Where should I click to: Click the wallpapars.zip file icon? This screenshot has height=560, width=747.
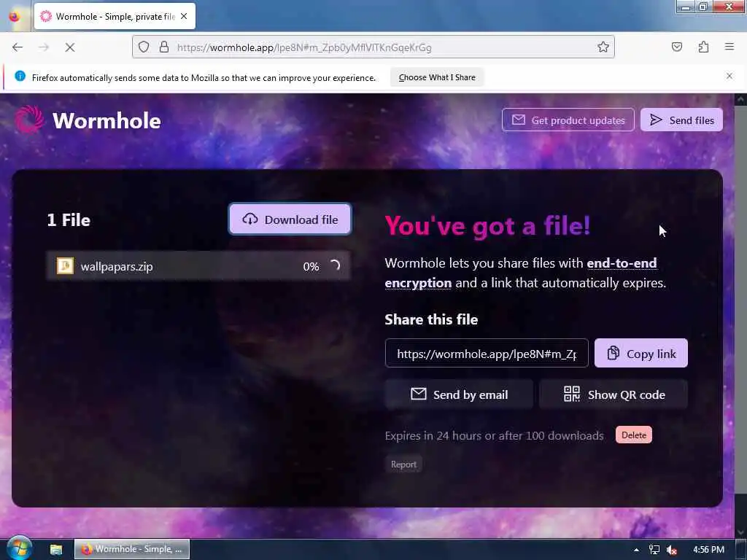pos(65,265)
